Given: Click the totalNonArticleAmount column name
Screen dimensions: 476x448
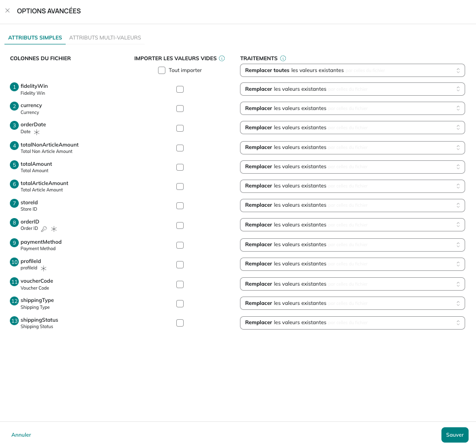Looking at the screenshot, I should [49, 145].
